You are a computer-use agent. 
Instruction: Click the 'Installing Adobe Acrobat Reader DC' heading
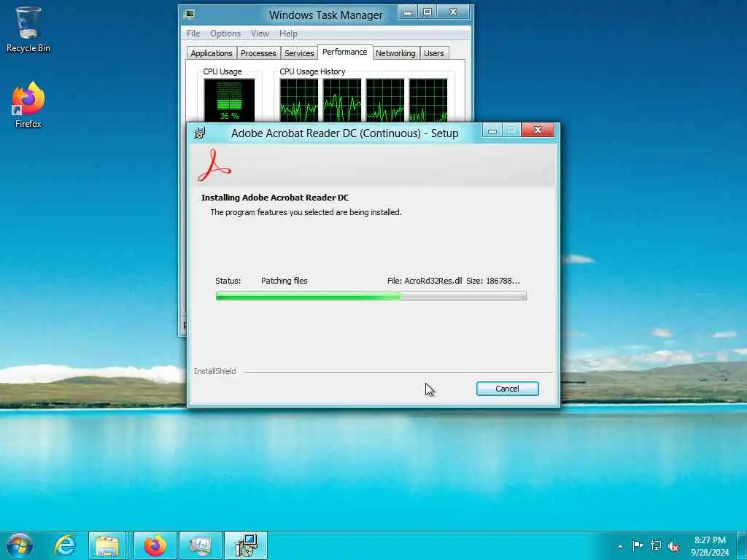[275, 198]
